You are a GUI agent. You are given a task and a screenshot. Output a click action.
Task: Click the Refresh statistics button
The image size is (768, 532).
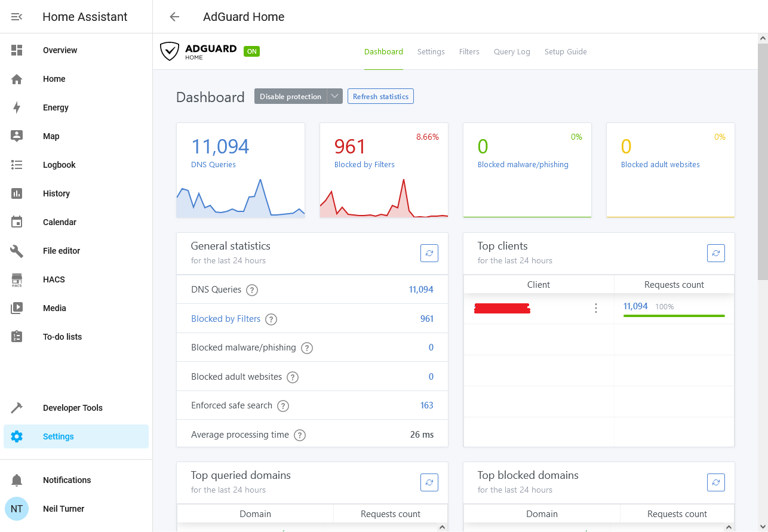coord(380,96)
